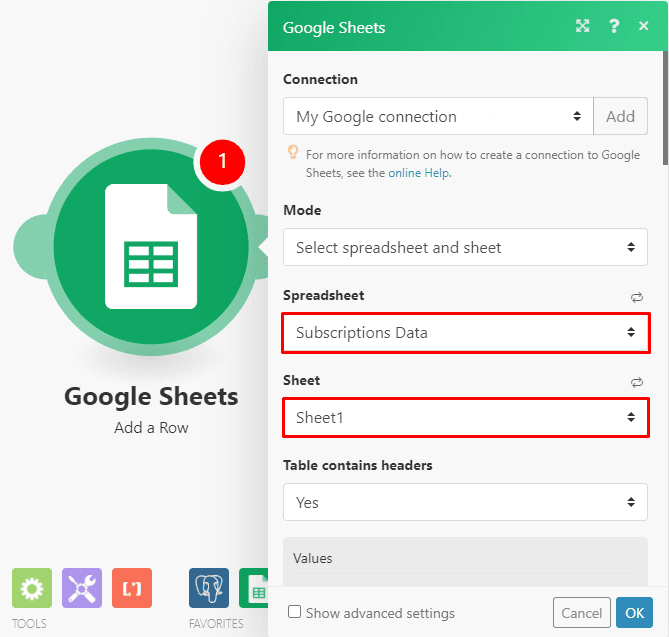Open the Sheet1 sheet dropdown
The image size is (669, 637).
pyautogui.click(x=465, y=417)
